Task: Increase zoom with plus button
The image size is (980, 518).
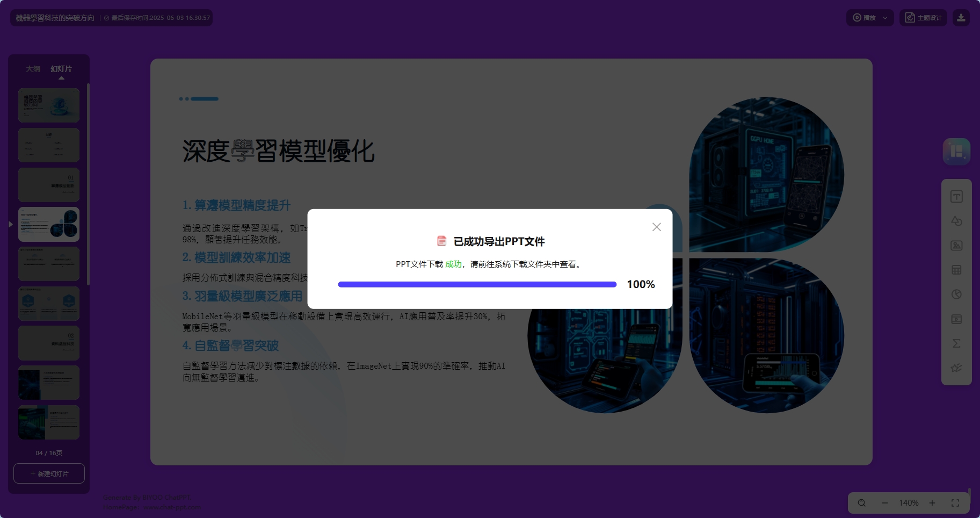Action: pyautogui.click(x=932, y=503)
